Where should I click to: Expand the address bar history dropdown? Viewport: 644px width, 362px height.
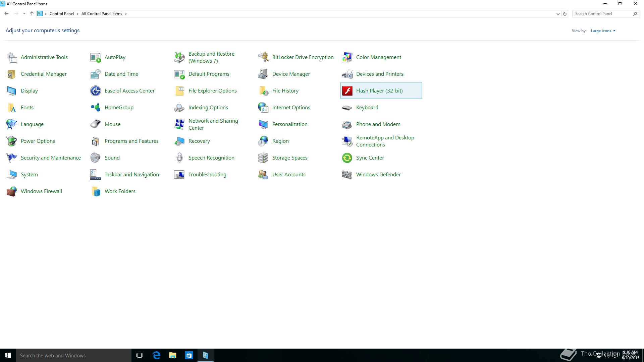click(x=558, y=14)
